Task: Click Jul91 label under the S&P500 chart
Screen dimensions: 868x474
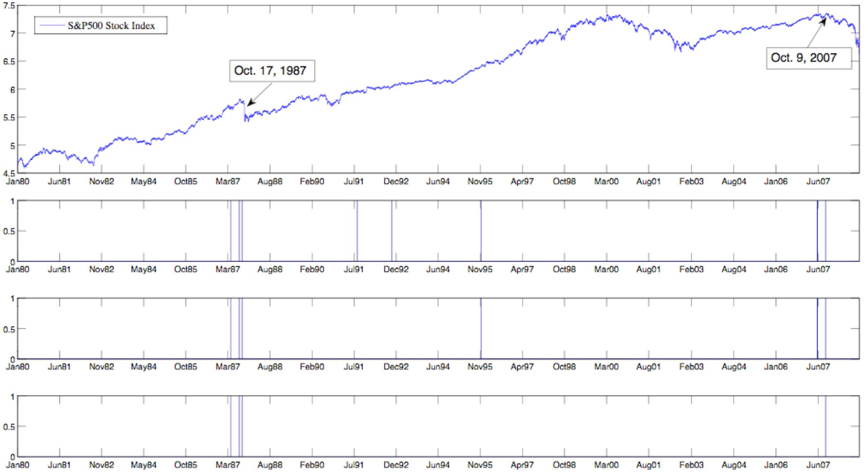Action: [x=354, y=181]
